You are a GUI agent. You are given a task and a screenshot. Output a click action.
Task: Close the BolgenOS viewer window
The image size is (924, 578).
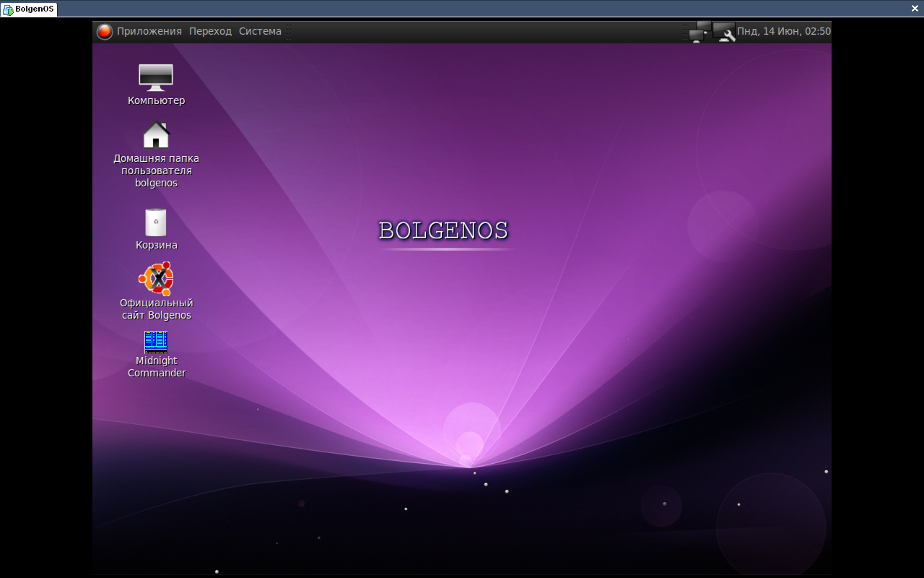[915, 9]
